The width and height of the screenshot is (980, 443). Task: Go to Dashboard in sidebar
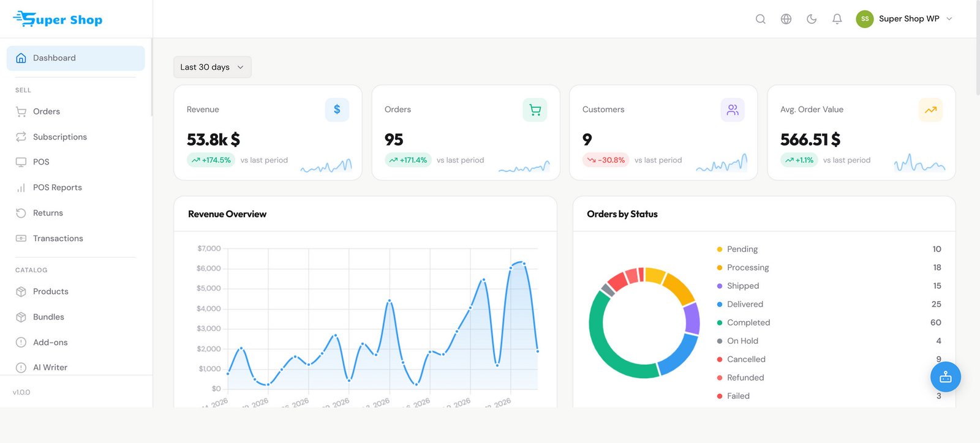(x=76, y=58)
